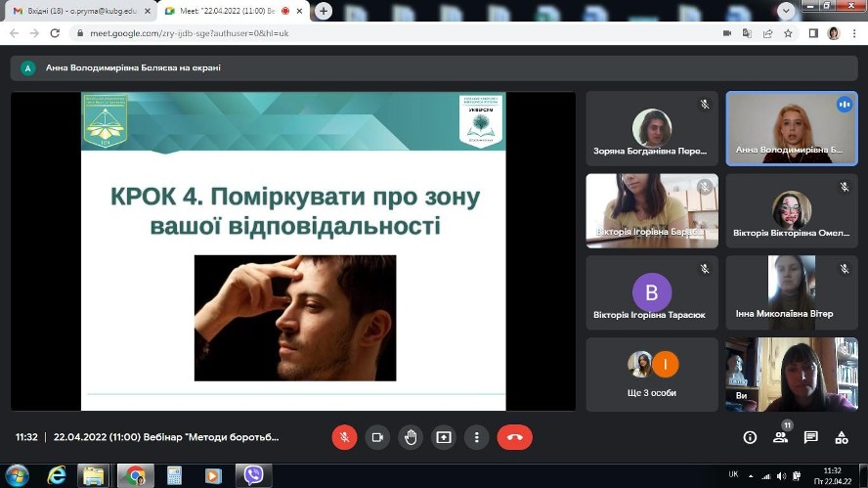Open the three-dot more options menu
This screenshot has height=488, width=868.
(477, 437)
